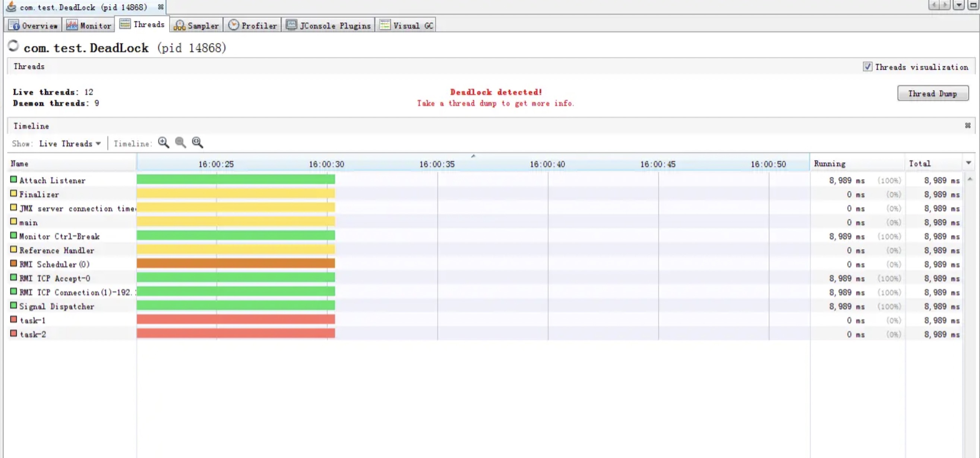This screenshot has height=458, width=980.
Task: Click Running value of RMI TCP Accept-0
Action: coord(847,279)
